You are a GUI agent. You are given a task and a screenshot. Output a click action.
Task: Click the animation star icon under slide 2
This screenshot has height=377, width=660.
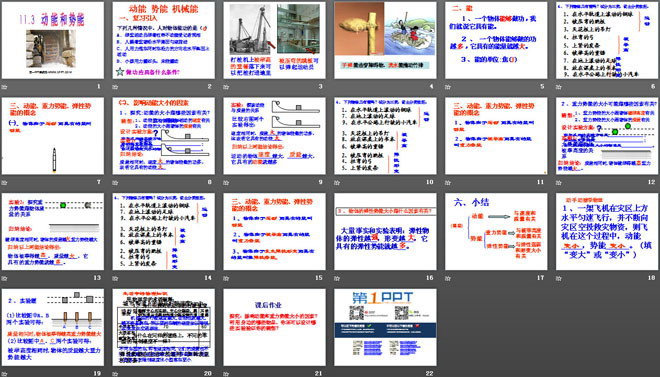pos(115,87)
